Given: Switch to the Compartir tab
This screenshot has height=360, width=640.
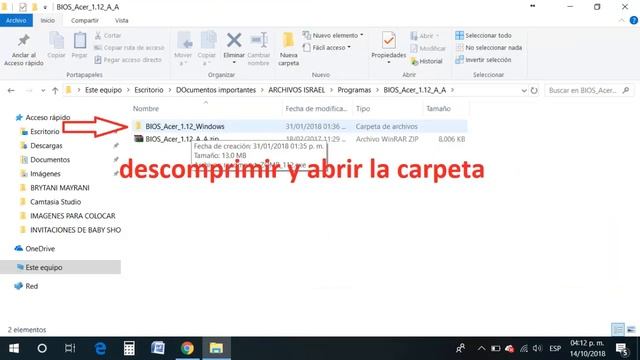Looking at the screenshot, I should pos(84,20).
